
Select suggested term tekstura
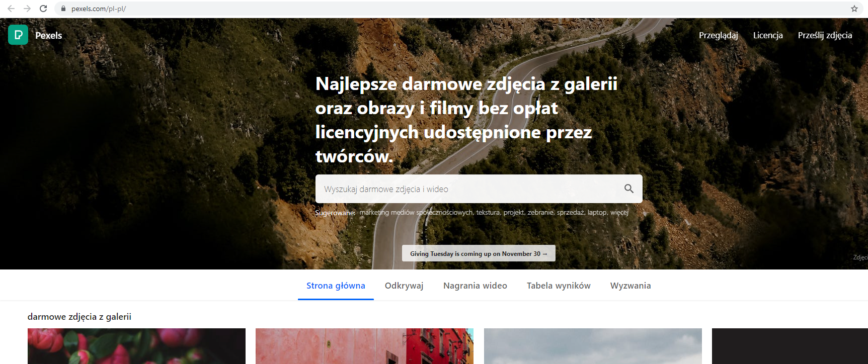[488, 212]
